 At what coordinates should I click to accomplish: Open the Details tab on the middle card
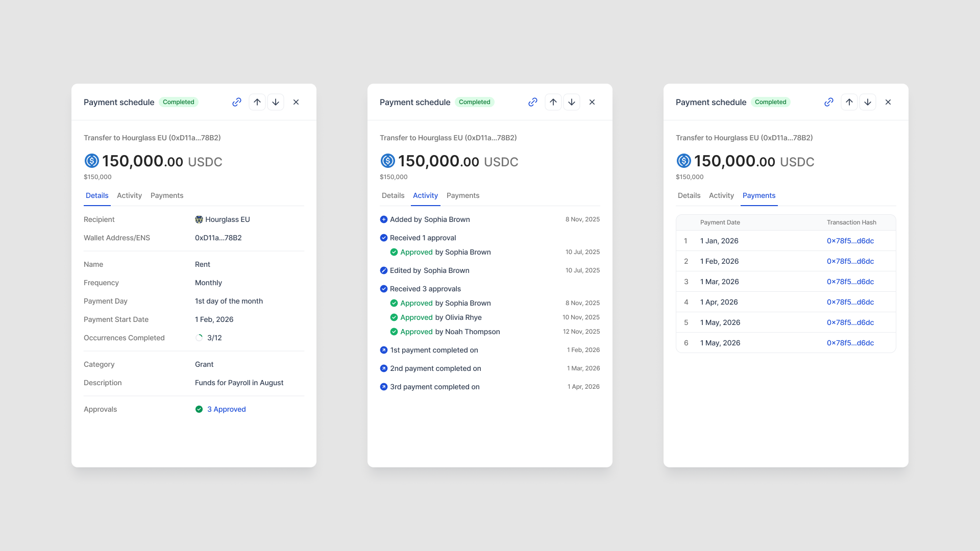click(x=393, y=195)
